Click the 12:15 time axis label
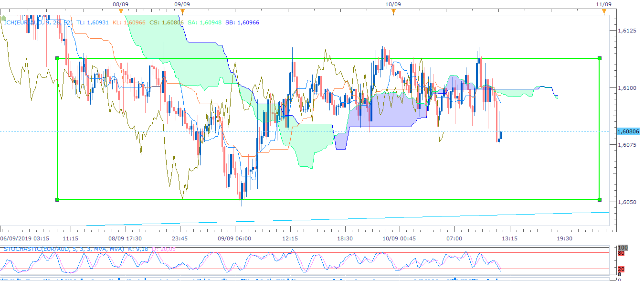This screenshot has height=281, width=644. (x=290, y=238)
